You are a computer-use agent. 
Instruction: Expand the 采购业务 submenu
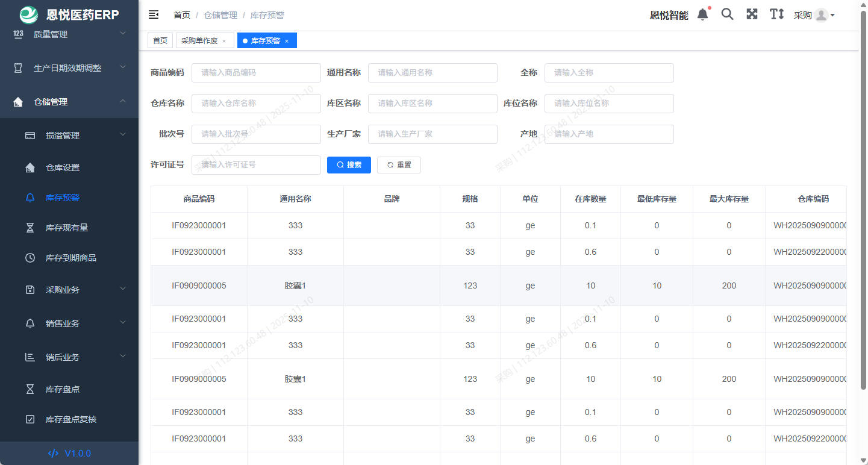point(69,290)
